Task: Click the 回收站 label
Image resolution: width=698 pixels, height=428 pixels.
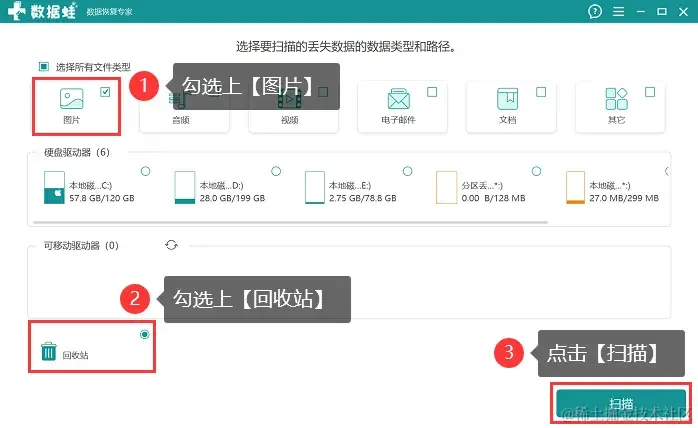Action: (75, 355)
